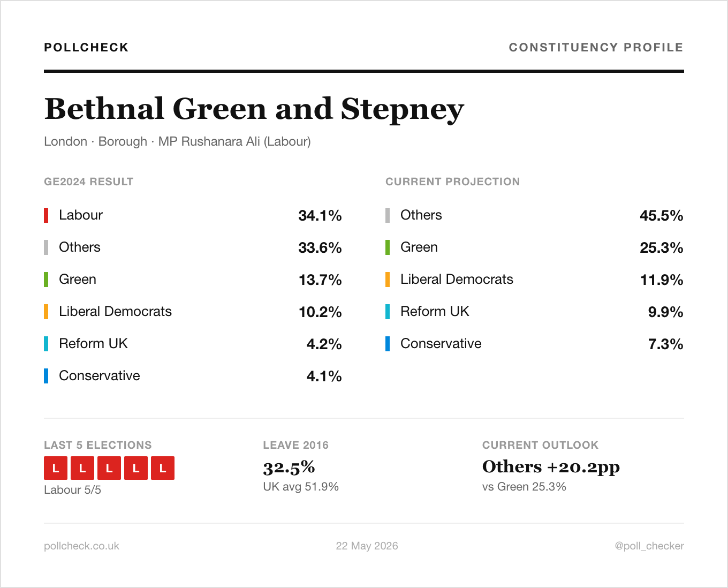The width and height of the screenshot is (728, 588).
Task: Click the Others 45.5% projection value
Action: click(662, 215)
